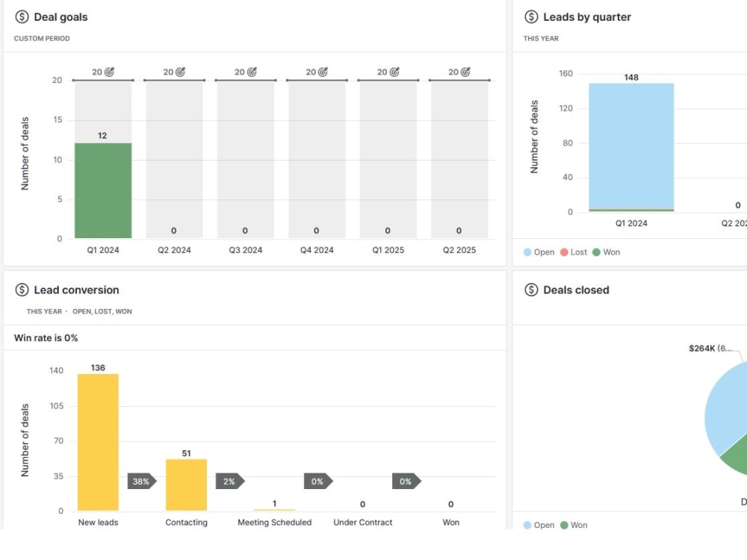Toggle the Open series in Deals closed legend
The image size is (747, 560).
[539, 525]
